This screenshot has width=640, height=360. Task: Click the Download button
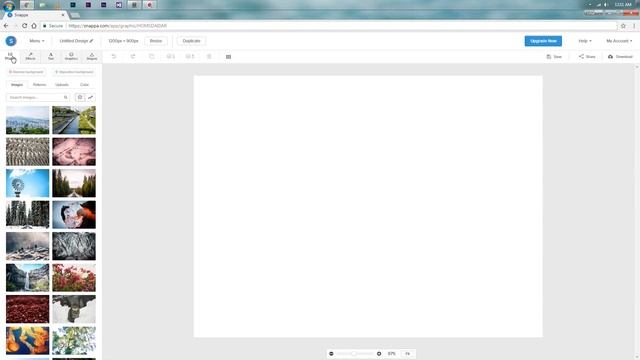coord(620,57)
